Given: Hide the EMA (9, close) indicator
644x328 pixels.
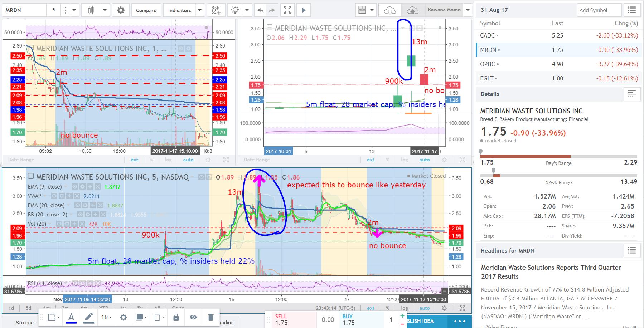Looking at the screenshot, I should (74, 187).
